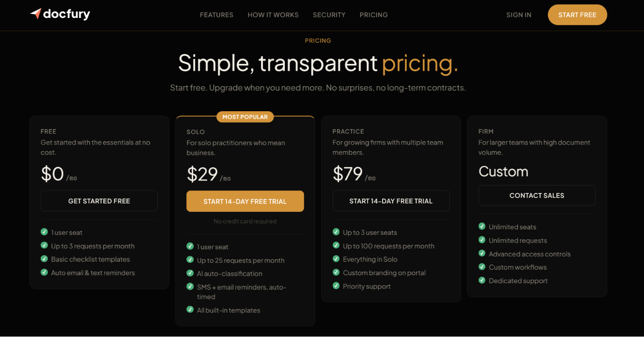Select Pricing in the top navigation
644x337 pixels.
click(x=374, y=15)
